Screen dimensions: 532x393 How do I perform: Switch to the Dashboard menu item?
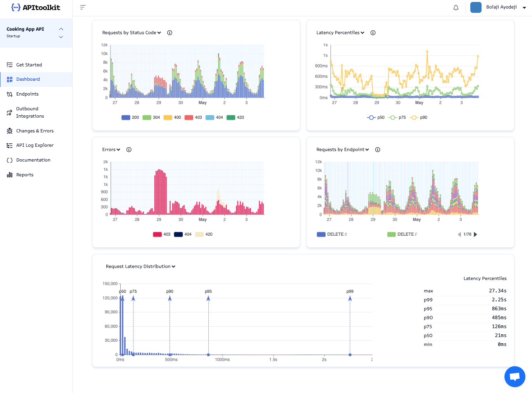28,79
